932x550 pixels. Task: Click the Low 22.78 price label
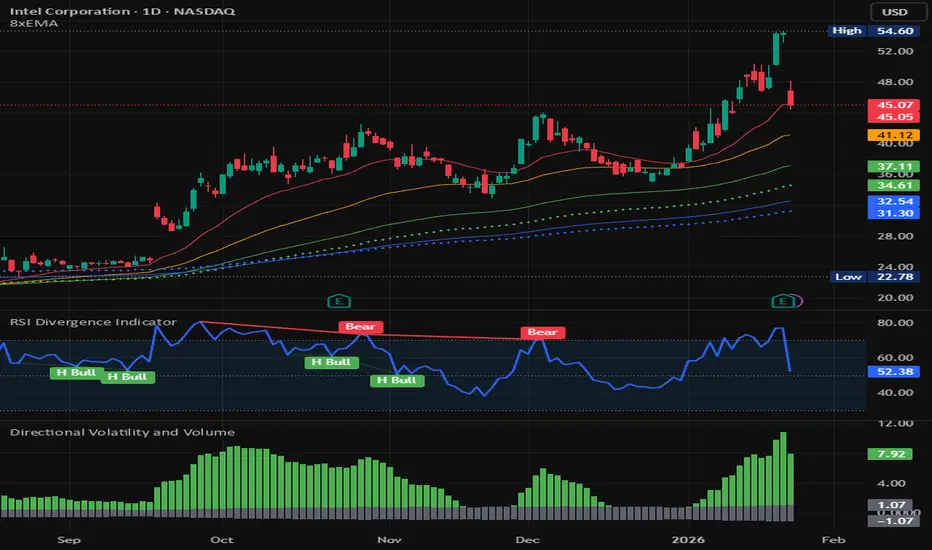click(874, 276)
